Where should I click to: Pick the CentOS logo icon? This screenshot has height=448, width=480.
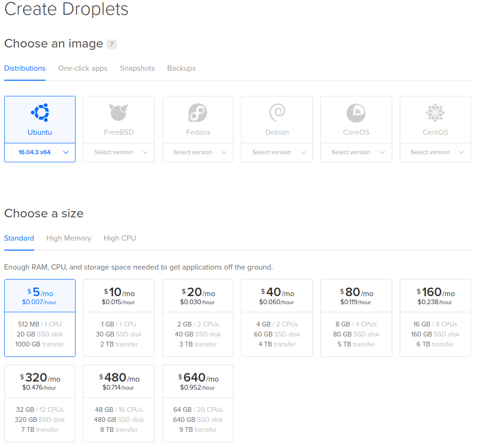click(x=435, y=112)
